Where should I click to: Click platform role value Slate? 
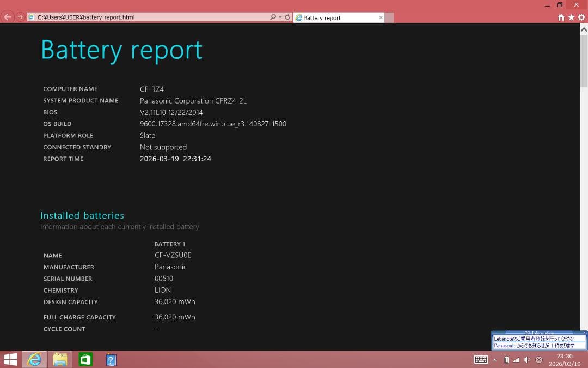point(148,136)
